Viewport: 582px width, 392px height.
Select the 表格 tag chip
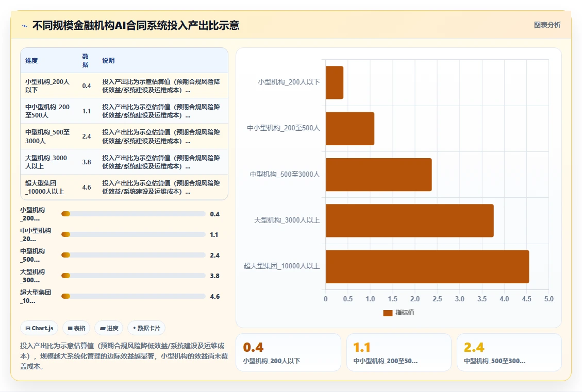click(76, 328)
